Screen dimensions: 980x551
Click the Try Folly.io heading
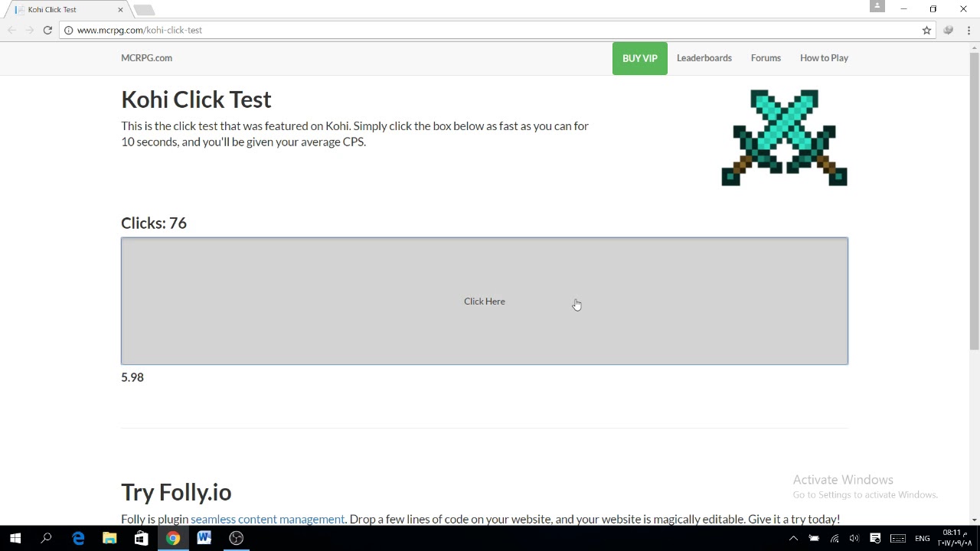pos(176,492)
